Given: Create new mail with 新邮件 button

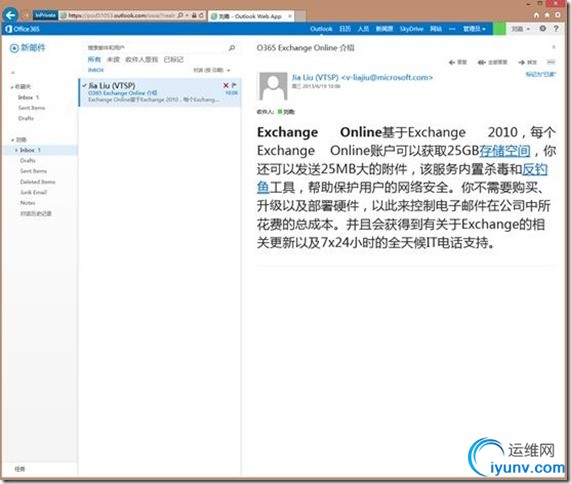Looking at the screenshot, I should (x=28, y=48).
